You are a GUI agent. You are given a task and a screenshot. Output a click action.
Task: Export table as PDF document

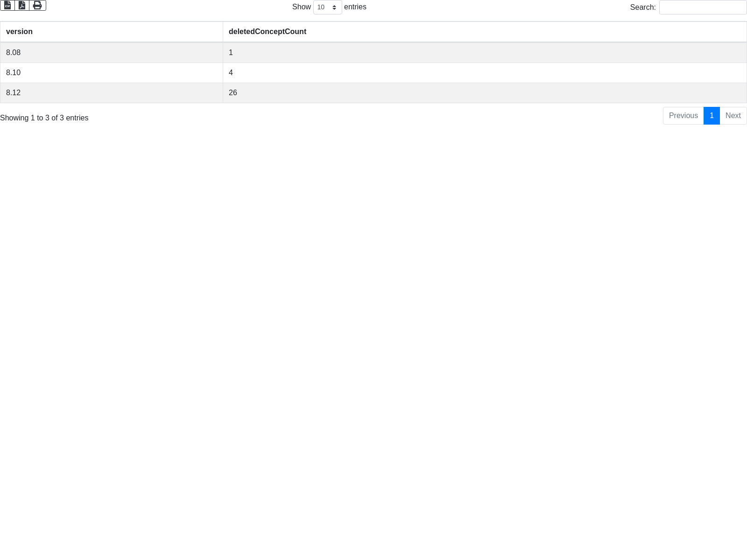tap(22, 5)
